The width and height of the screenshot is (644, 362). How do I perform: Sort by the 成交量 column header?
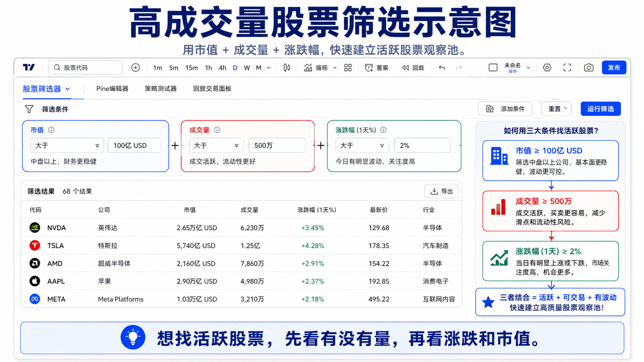pos(250,210)
